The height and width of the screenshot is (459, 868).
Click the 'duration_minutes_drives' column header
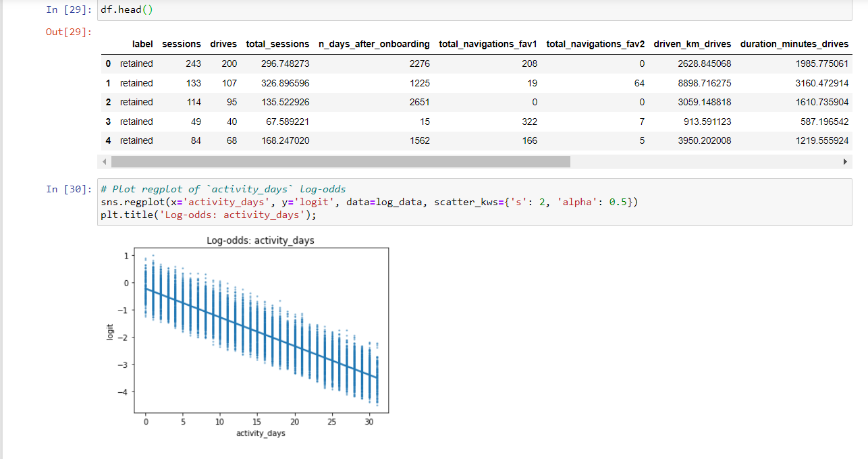[794, 44]
